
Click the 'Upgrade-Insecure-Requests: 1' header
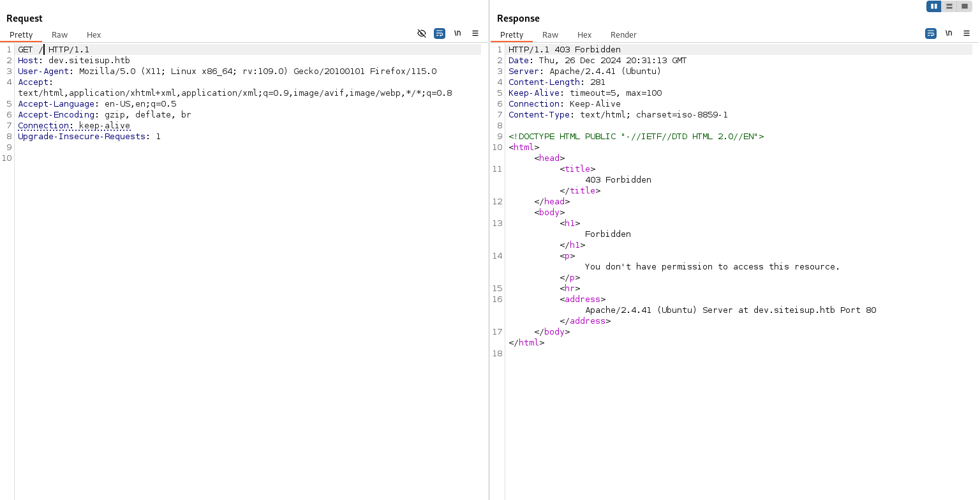[x=89, y=136]
